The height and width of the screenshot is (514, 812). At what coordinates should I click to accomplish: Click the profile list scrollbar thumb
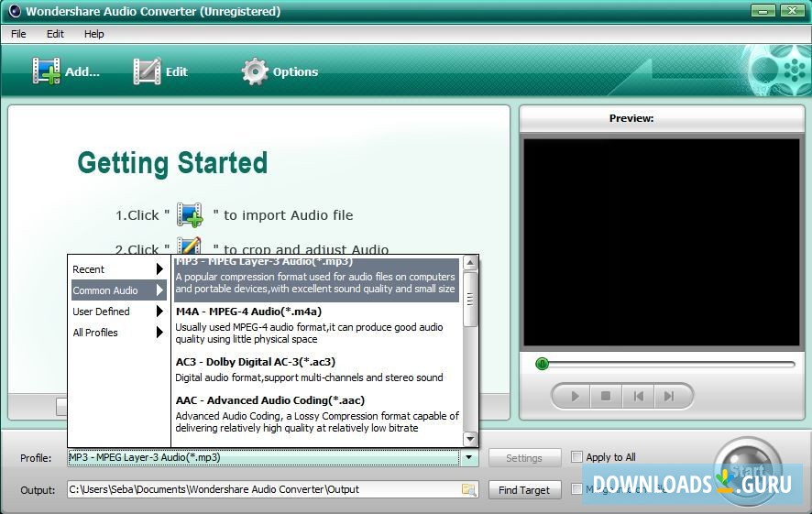470,300
